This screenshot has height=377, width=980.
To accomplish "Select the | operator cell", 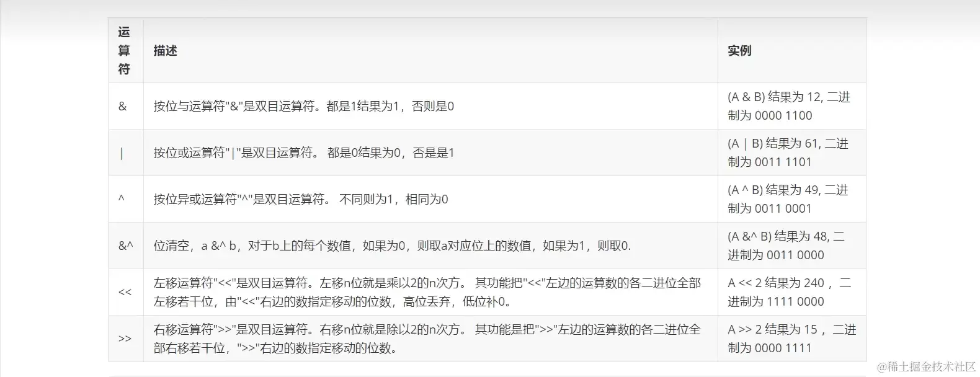I will pyautogui.click(x=126, y=153).
